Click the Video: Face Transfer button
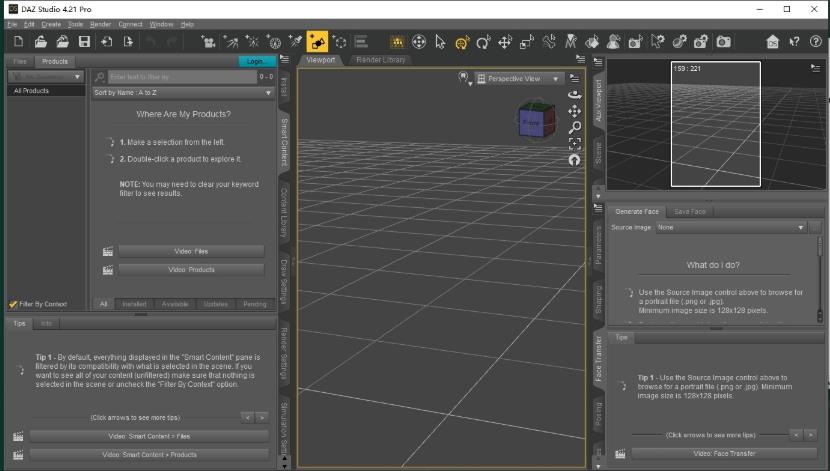The height and width of the screenshot is (471, 830). [724, 454]
